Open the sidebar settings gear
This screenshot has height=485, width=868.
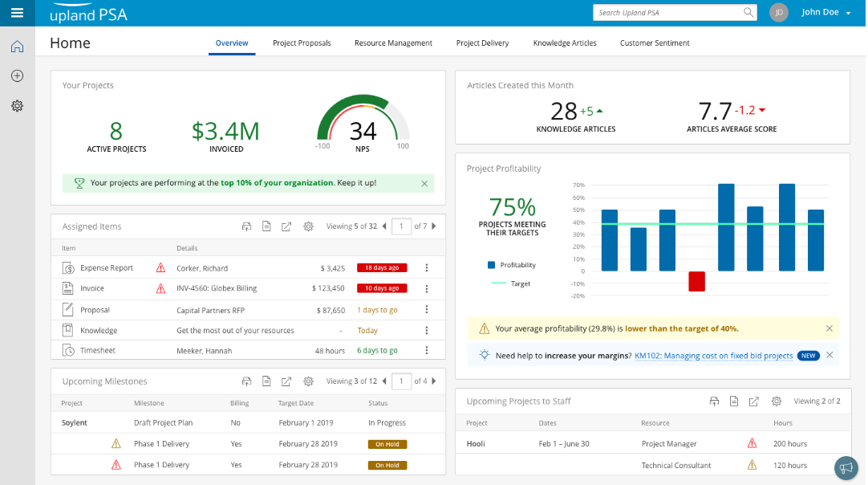pyautogui.click(x=17, y=106)
